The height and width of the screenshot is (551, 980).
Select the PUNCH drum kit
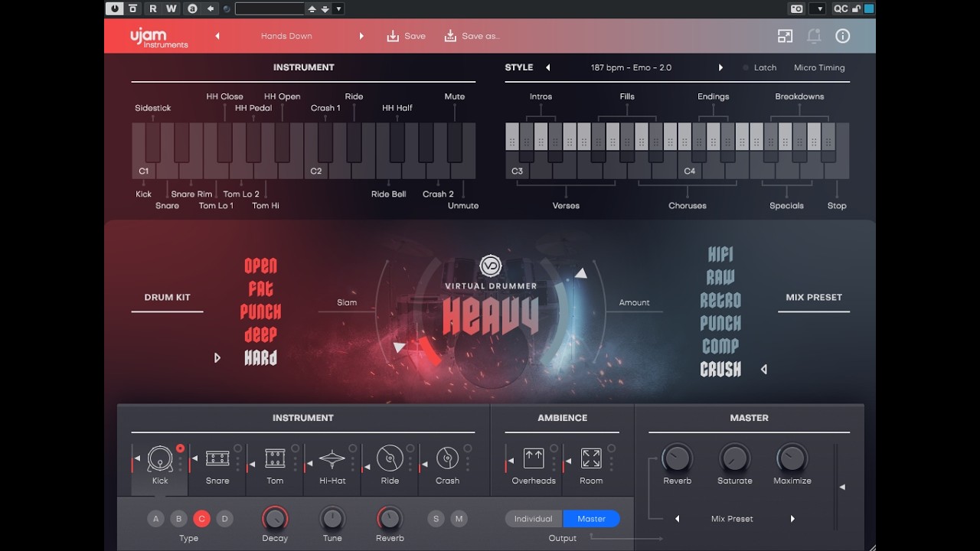pyautogui.click(x=260, y=311)
